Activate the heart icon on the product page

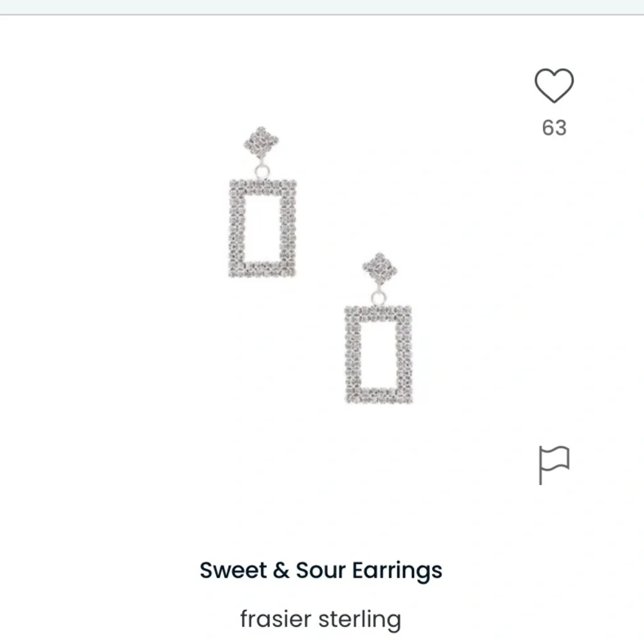point(555,84)
